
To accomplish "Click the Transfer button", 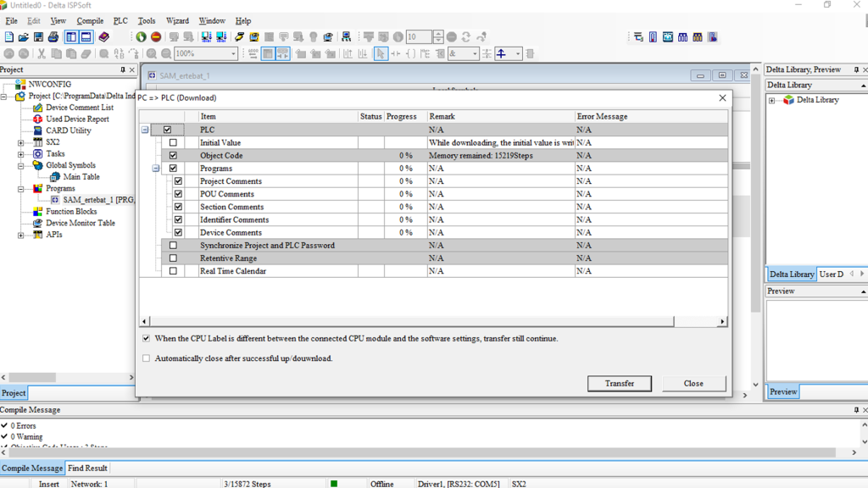I will point(620,384).
